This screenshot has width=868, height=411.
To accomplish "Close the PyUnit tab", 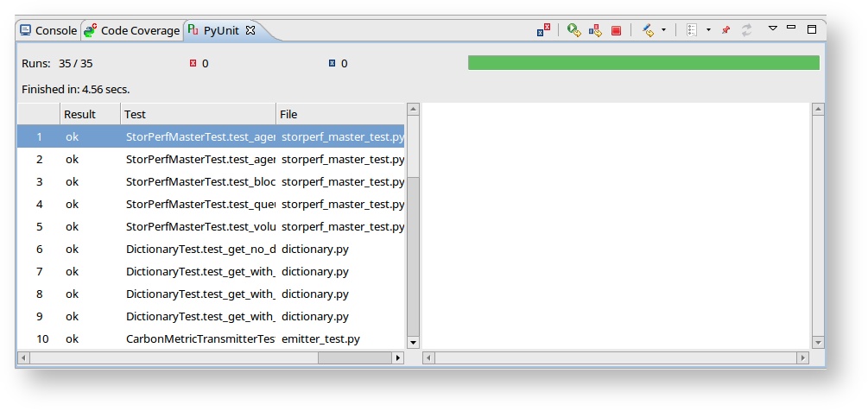I will coord(250,31).
